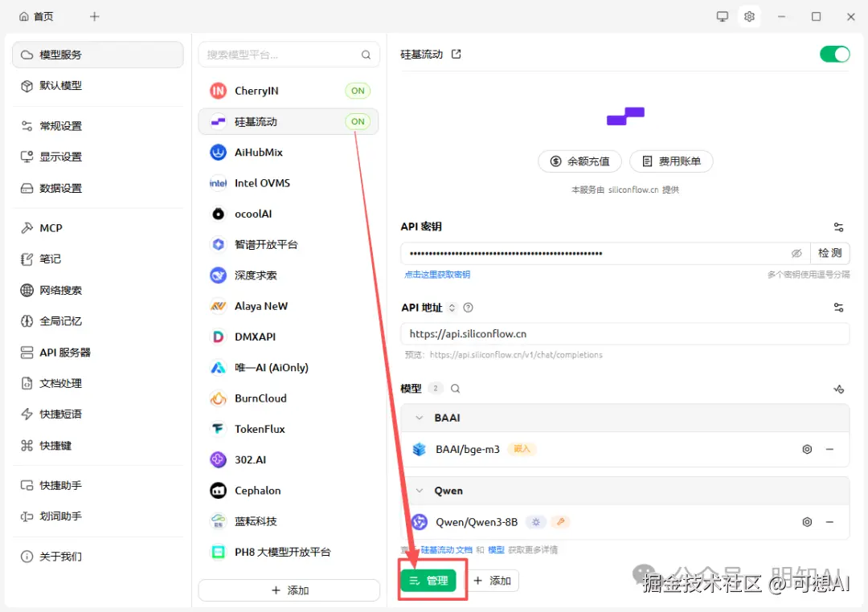Open settings gear for Qwen/Qwen3-8B model

tap(807, 521)
